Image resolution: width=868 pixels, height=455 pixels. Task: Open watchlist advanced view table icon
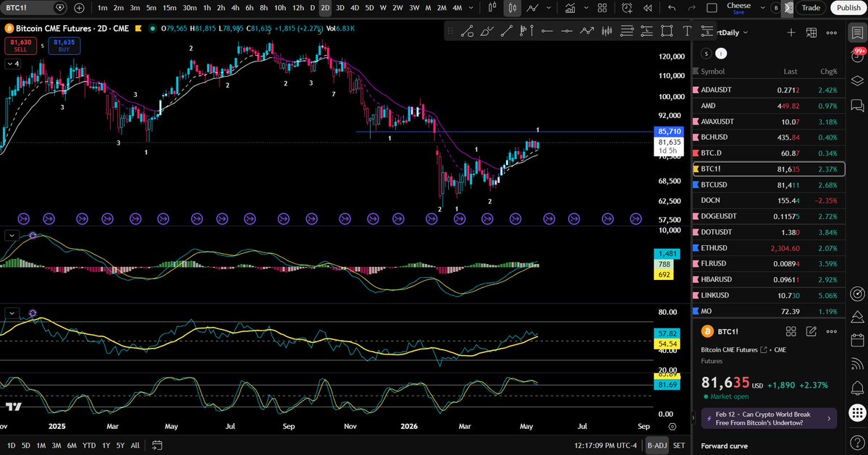[x=811, y=33]
